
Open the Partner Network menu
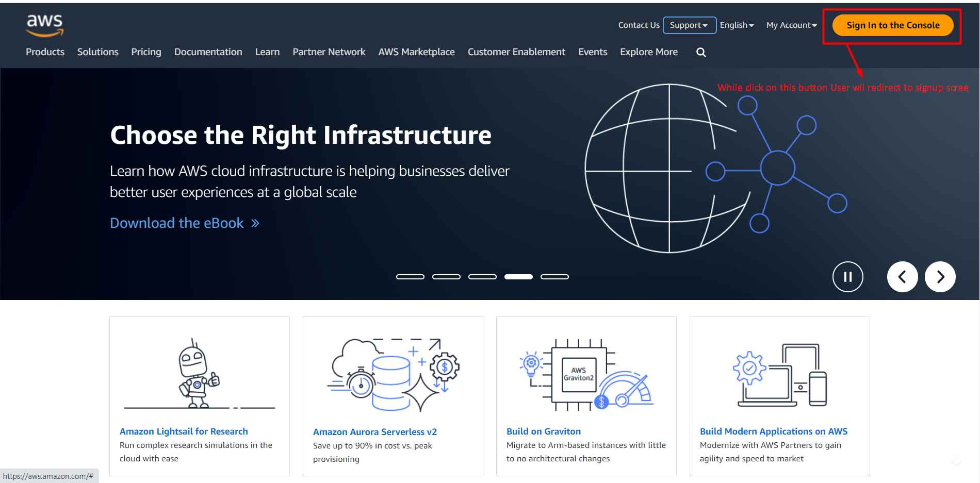[x=329, y=52]
